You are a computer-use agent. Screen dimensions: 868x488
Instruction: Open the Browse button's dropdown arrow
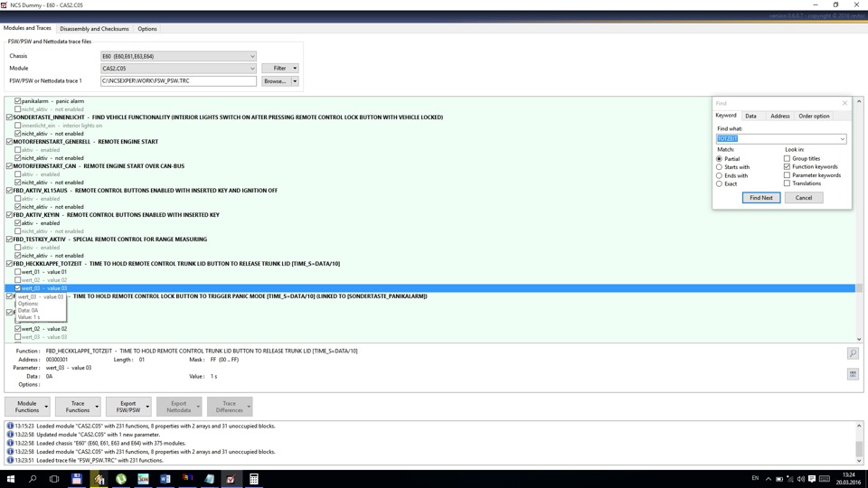click(295, 80)
